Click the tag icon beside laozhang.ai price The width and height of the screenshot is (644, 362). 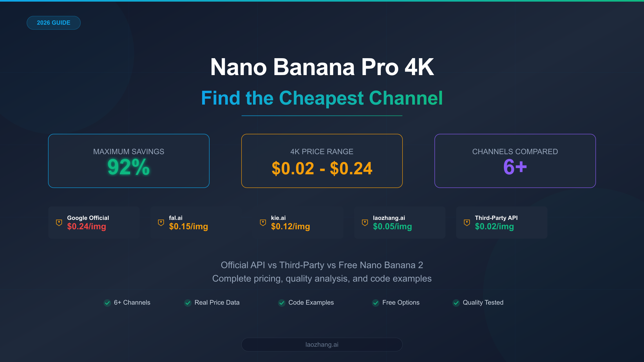pyautogui.click(x=365, y=223)
